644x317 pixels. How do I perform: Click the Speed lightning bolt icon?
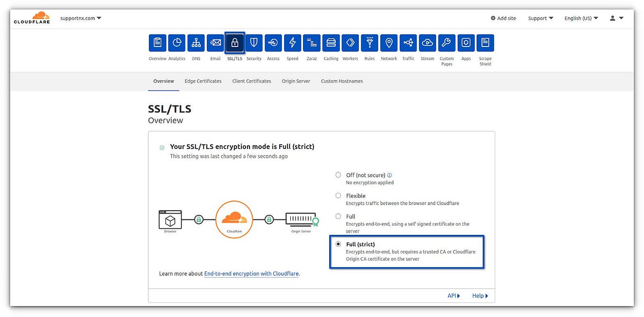coord(292,42)
